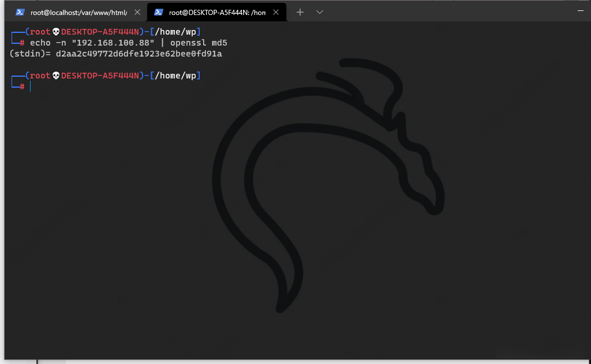Click the skull icon in first prompt
Image resolution: width=591 pixels, height=364 pixels.
tap(56, 32)
